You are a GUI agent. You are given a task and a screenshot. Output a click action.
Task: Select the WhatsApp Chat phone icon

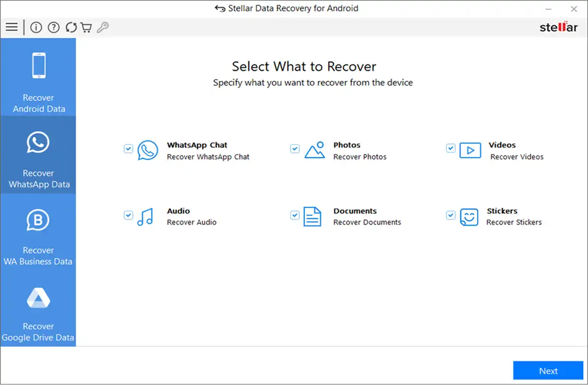point(148,150)
